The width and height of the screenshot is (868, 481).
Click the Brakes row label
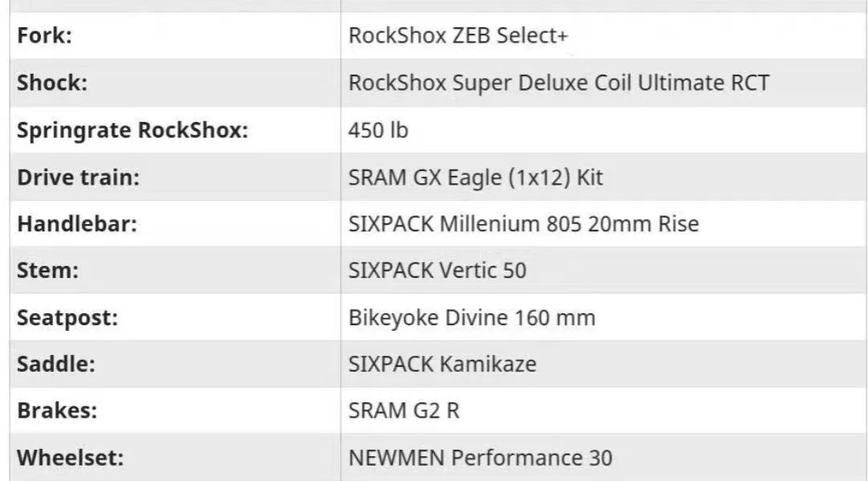click(57, 411)
